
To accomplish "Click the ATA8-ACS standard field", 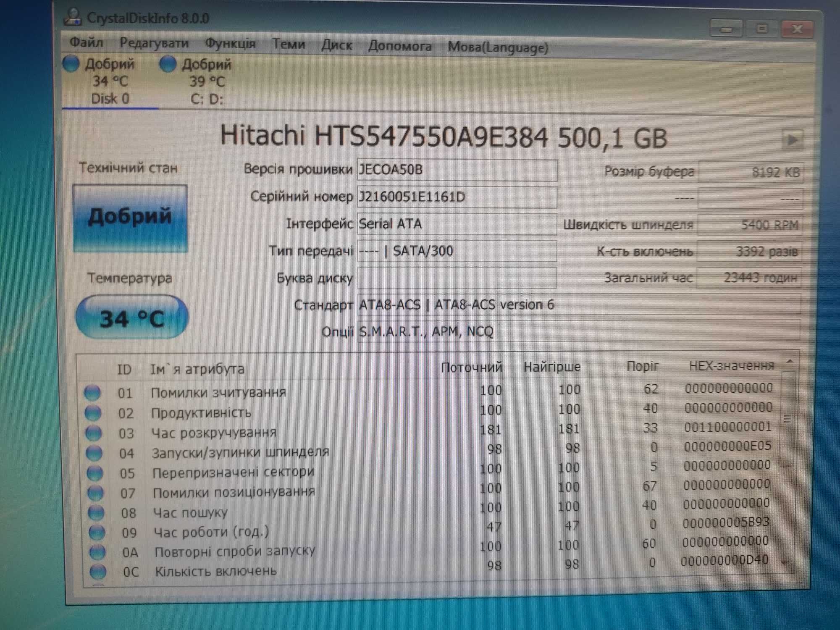I will (x=579, y=304).
